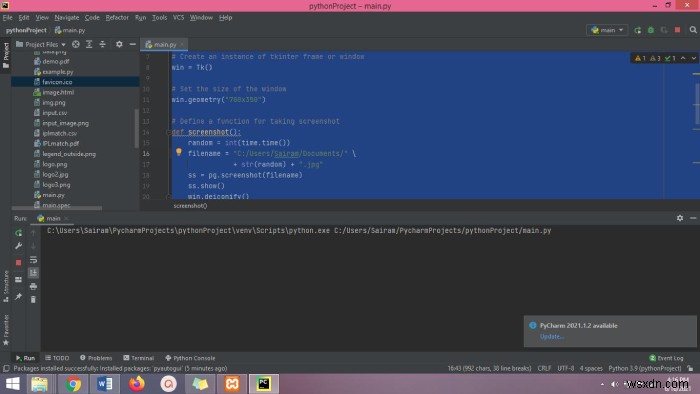Open Google Chrome from the taskbar
Image resolution: width=700 pixels, height=394 pixels.
click(x=73, y=384)
